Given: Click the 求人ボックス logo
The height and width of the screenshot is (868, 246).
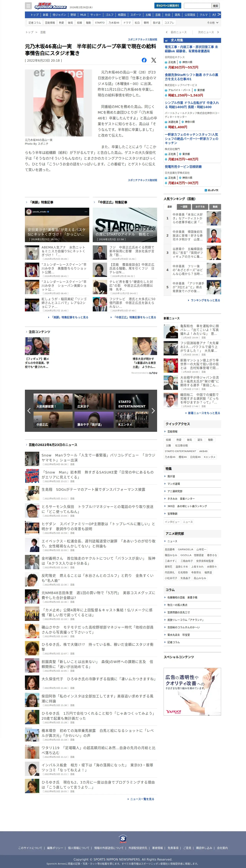Looking at the screenshot, I should (212, 190).
